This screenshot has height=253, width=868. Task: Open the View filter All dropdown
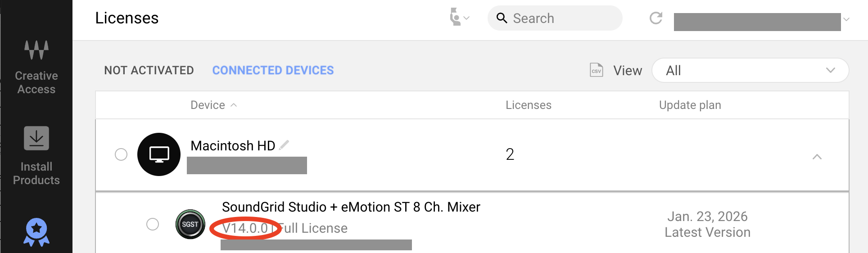(750, 70)
